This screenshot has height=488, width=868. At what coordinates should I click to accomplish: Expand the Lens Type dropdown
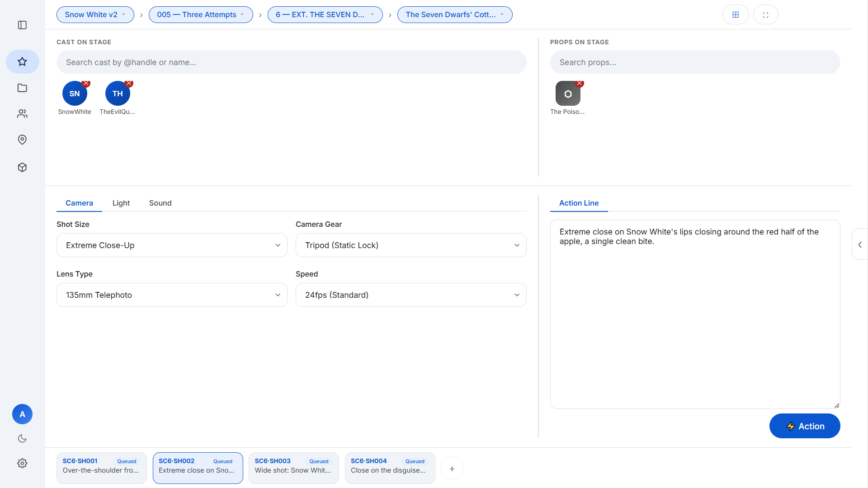pos(172,295)
